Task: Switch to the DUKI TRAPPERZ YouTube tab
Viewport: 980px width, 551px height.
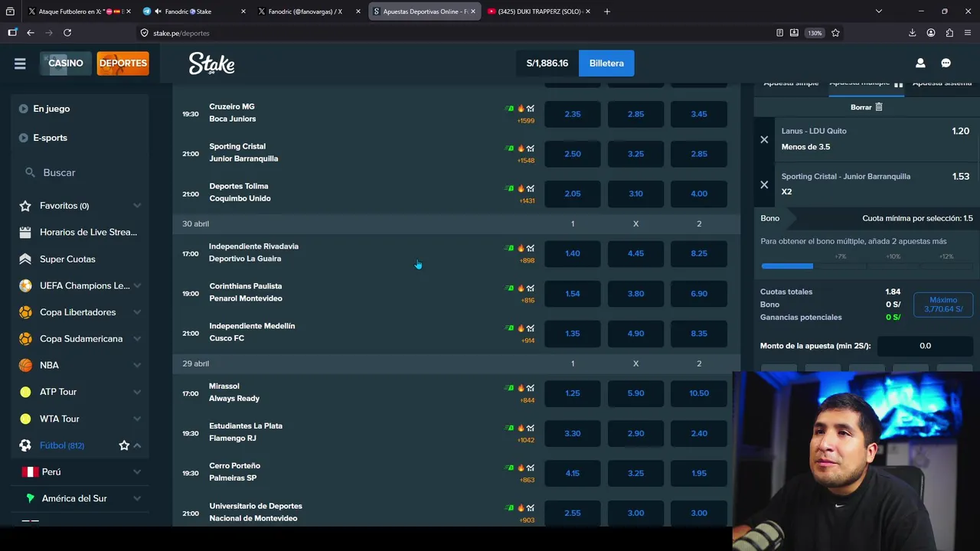Action: [538, 11]
